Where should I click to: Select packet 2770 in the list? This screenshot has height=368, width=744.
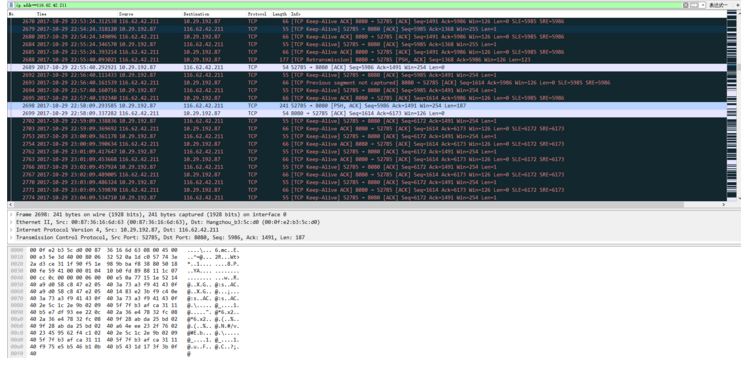pyautogui.click(x=367, y=182)
